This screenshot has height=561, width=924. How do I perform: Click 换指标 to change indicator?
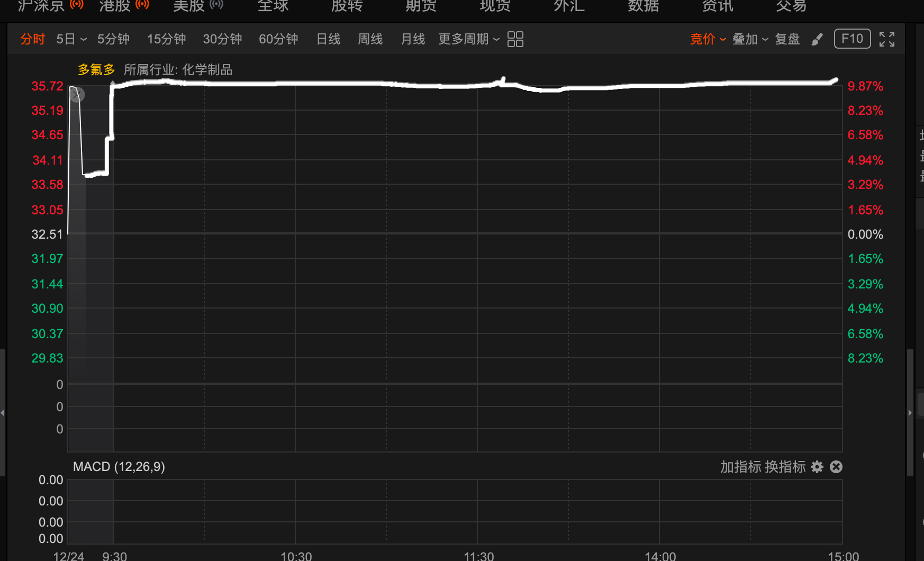point(785,467)
